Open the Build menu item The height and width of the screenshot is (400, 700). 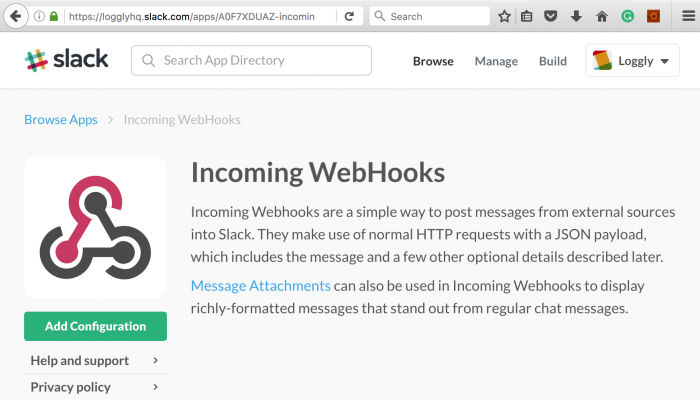[x=553, y=61]
